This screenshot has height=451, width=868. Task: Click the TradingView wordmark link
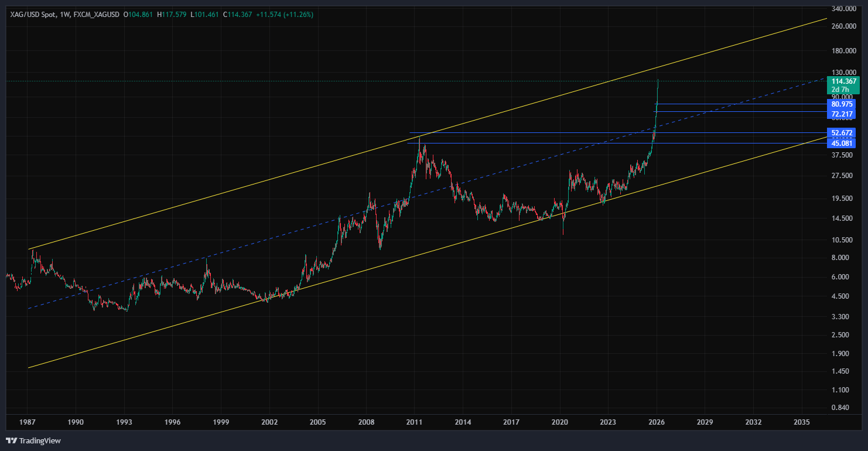40,440
